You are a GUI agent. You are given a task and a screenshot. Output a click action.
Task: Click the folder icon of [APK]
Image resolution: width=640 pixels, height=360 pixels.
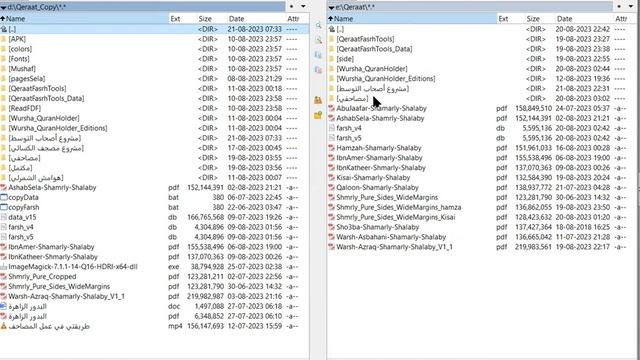tap(4, 39)
